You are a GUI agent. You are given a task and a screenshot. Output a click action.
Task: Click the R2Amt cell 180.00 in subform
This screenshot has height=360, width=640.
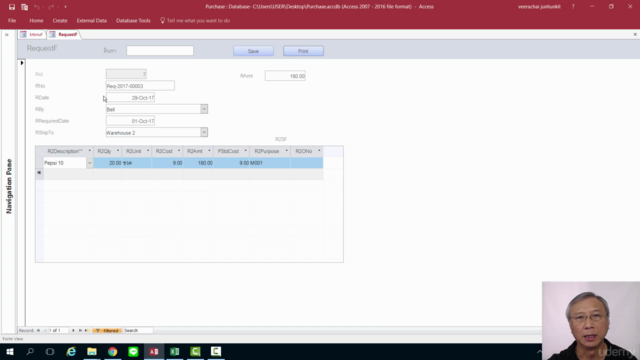pyautogui.click(x=198, y=163)
